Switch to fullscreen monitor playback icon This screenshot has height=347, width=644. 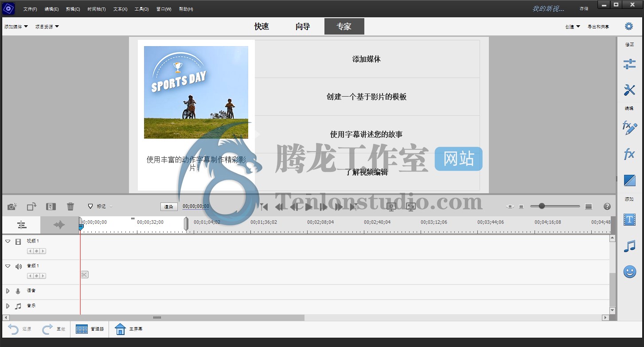(x=411, y=207)
